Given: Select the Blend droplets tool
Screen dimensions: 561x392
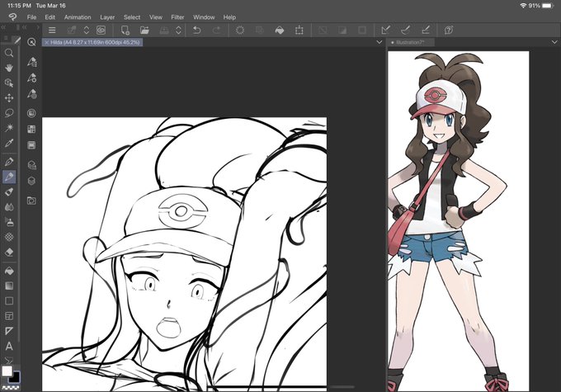Looking at the screenshot, I should point(9,207).
